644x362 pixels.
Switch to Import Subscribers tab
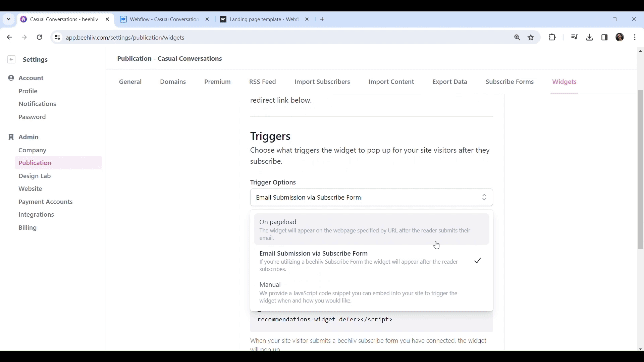322,82
